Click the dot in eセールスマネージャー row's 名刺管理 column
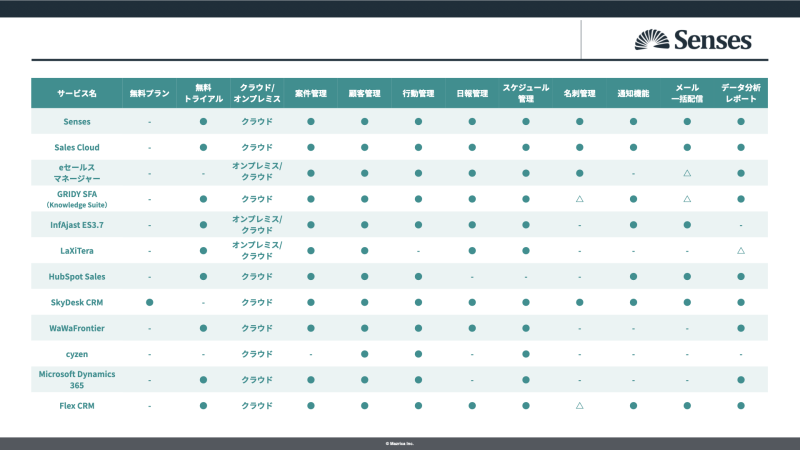Screen dimensions: 800x450 (x=580, y=173)
